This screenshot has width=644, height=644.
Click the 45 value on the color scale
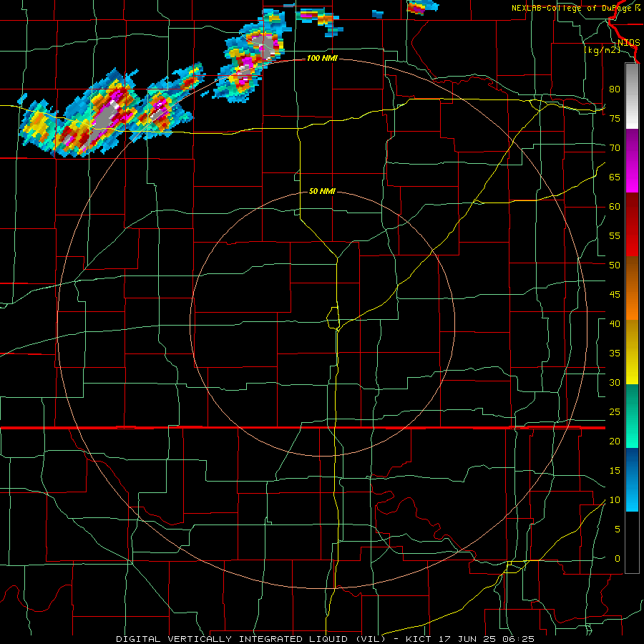click(615, 295)
